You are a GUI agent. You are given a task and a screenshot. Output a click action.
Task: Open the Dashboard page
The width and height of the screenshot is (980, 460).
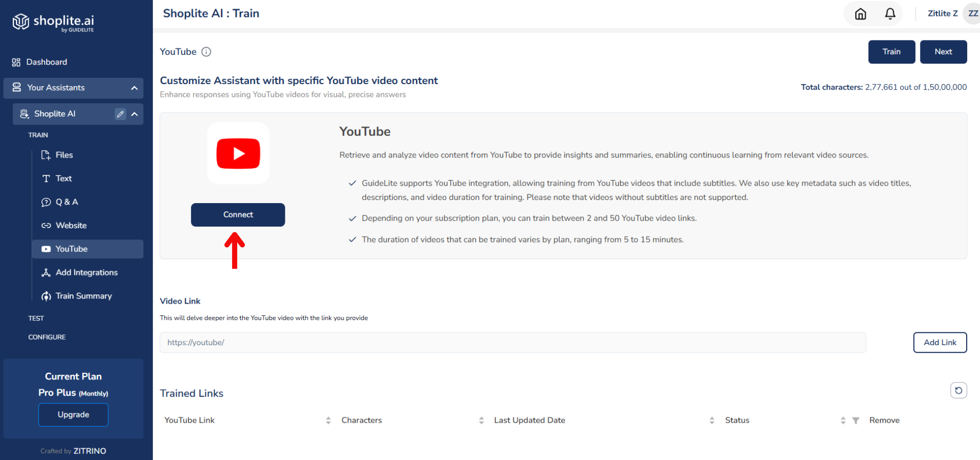47,62
